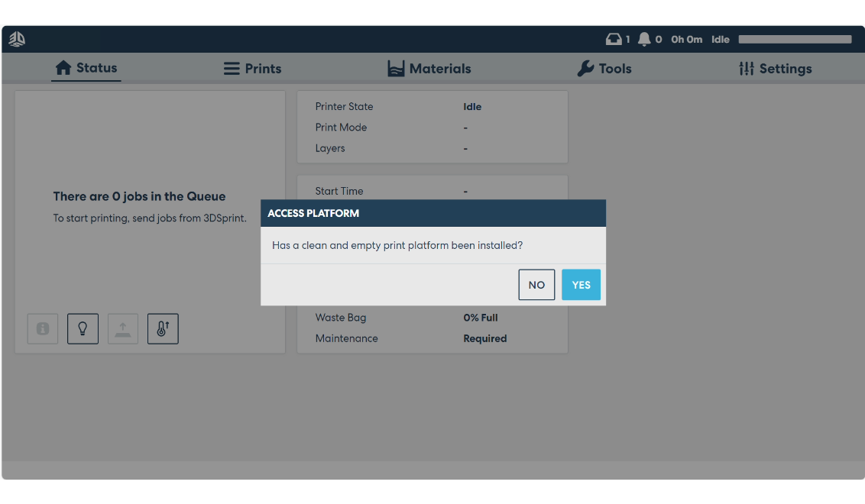
Task: Click the raise platform icon
Action: click(122, 328)
